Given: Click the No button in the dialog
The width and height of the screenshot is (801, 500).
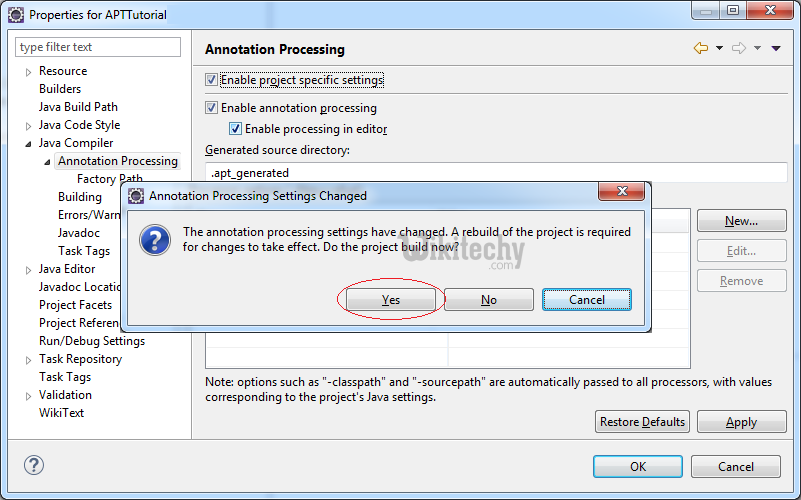Looking at the screenshot, I should point(488,299).
